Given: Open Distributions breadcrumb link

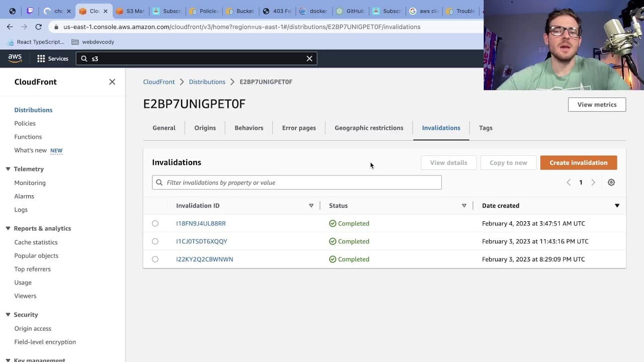Looking at the screenshot, I should click(207, 82).
